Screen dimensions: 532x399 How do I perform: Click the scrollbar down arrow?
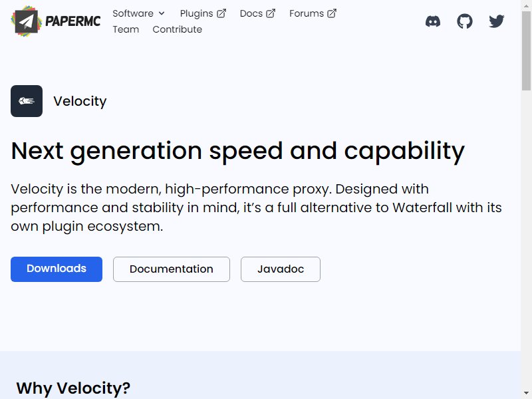pyautogui.click(x=526, y=394)
